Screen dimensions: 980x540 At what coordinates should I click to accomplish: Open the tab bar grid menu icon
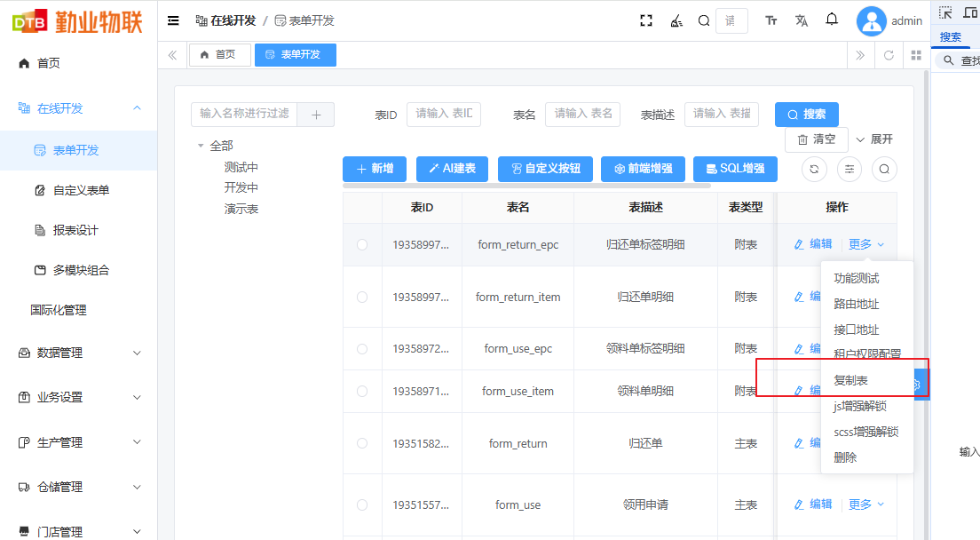916,55
